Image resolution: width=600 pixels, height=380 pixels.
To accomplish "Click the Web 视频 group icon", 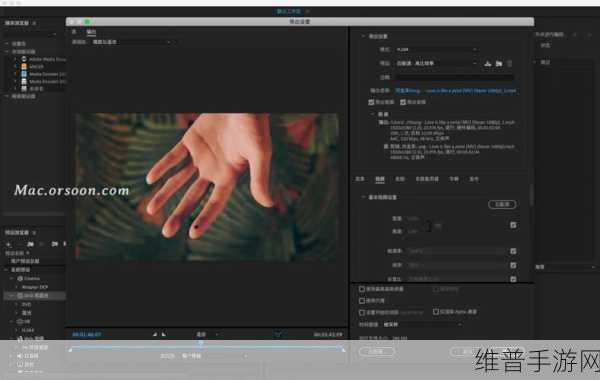I will tap(20, 339).
